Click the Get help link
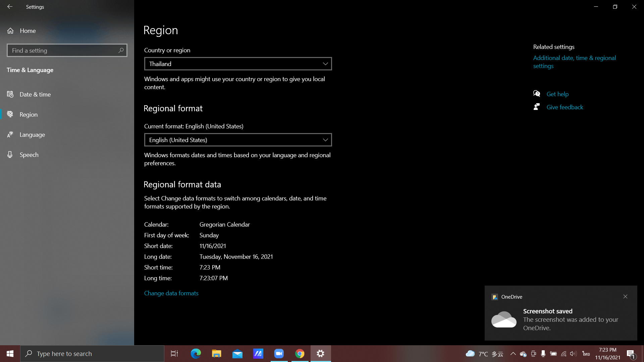The image size is (644, 362). 557,94
